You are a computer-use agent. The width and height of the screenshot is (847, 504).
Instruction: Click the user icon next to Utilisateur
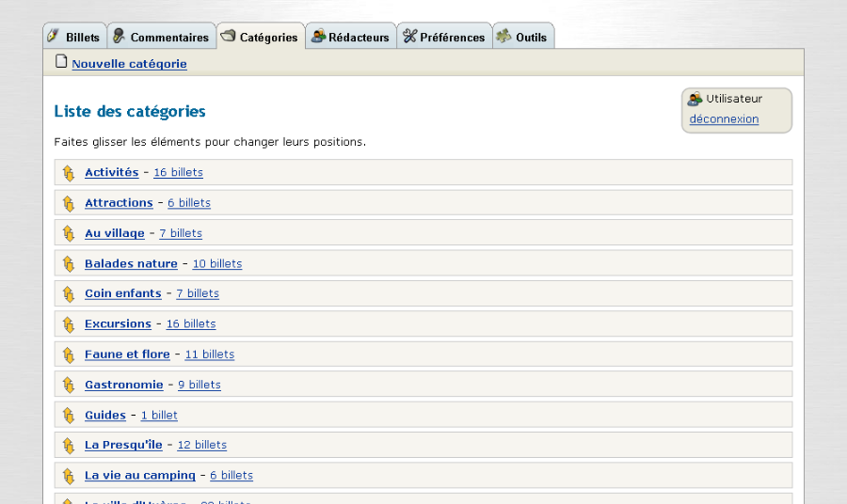tap(695, 99)
